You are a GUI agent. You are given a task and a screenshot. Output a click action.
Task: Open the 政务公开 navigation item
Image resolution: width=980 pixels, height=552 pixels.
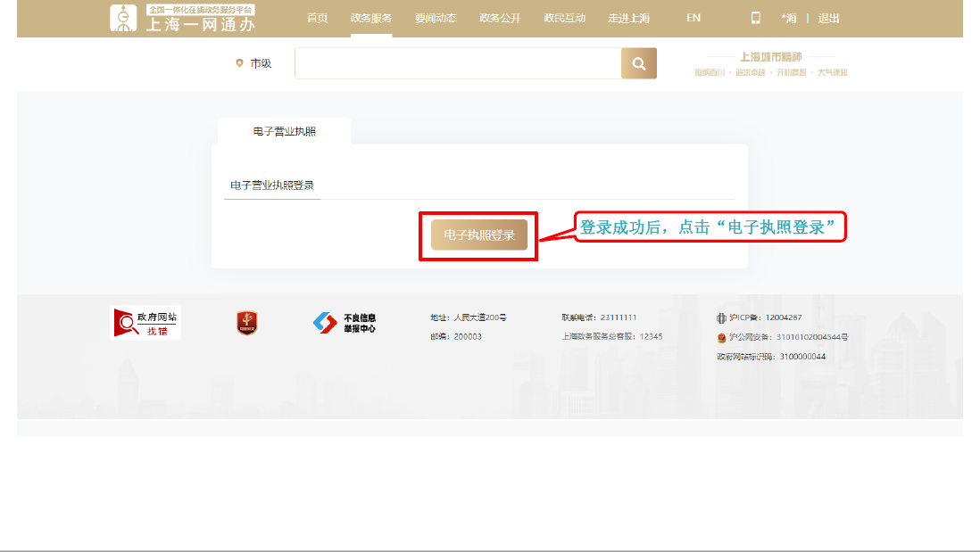coord(500,18)
